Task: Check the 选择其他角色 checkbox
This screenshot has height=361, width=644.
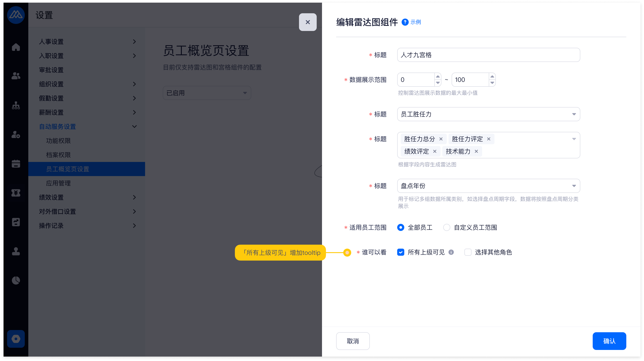Action: 468,252
